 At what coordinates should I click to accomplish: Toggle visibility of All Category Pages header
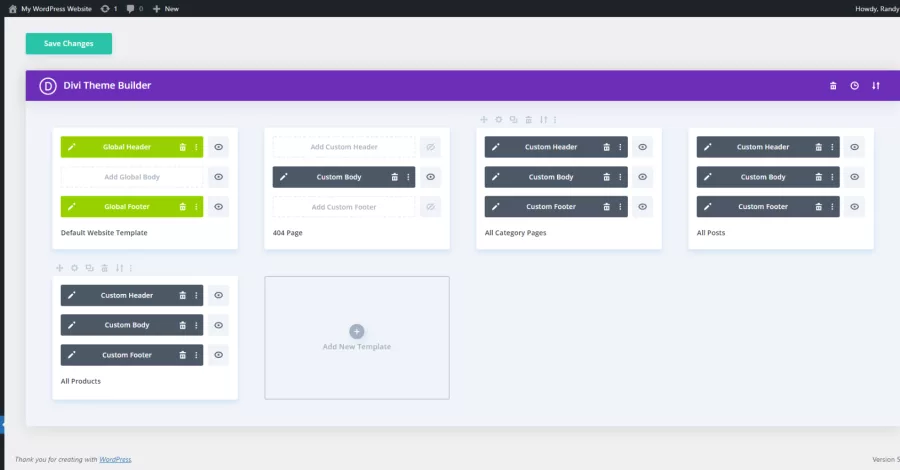pyautogui.click(x=642, y=147)
